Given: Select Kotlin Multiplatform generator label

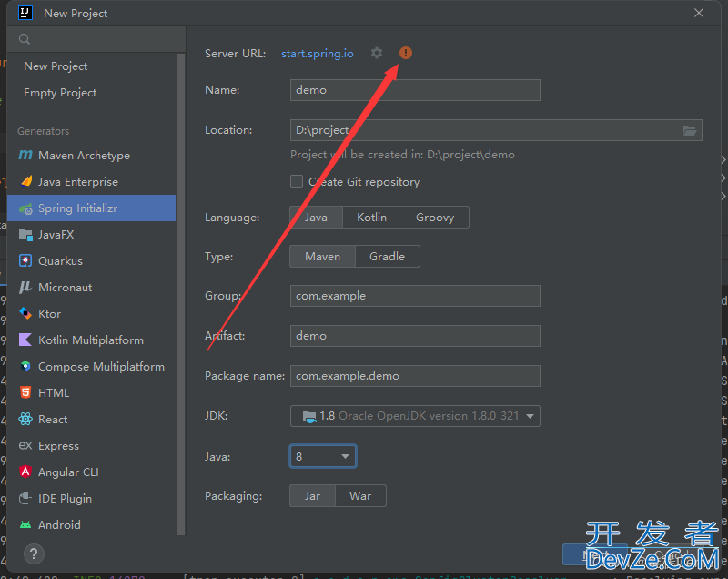Looking at the screenshot, I should click(91, 340).
